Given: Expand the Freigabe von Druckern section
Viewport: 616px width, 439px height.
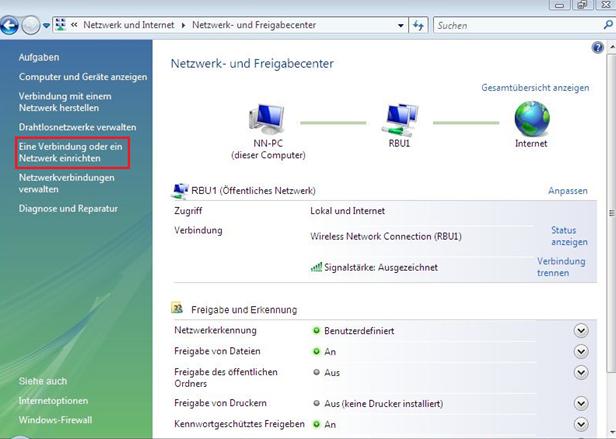Looking at the screenshot, I should [x=581, y=404].
